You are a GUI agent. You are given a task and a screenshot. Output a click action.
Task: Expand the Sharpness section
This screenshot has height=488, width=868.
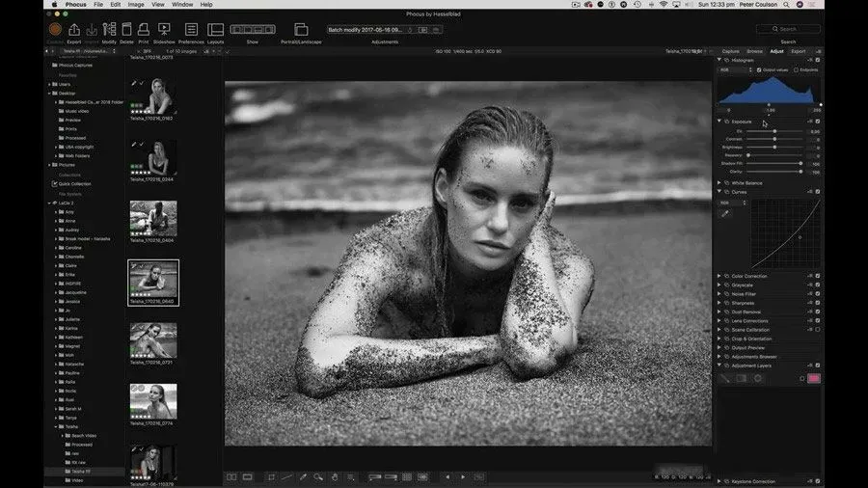[719, 303]
